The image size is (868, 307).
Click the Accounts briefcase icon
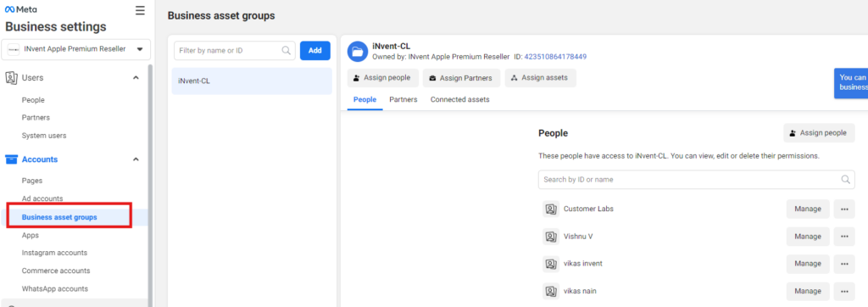coord(11,159)
